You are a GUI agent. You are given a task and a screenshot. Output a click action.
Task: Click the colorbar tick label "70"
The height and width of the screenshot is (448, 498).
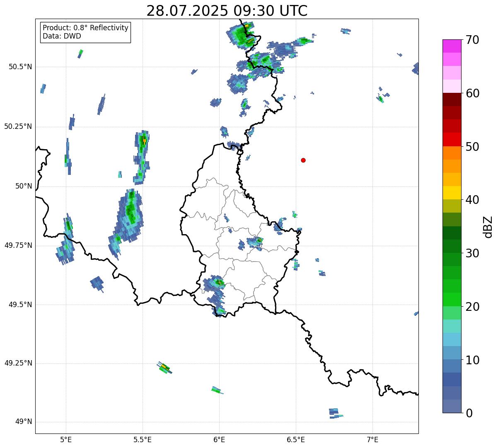(472, 40)
